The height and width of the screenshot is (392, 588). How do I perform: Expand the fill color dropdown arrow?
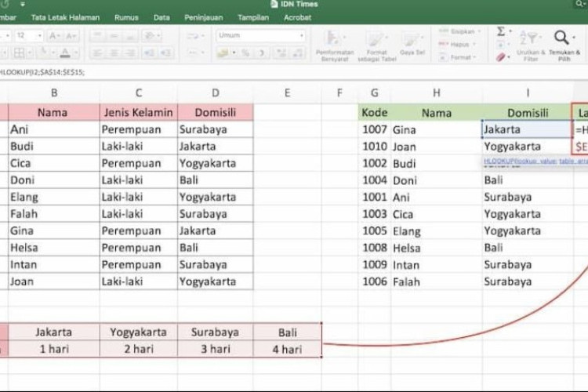pos(53,53)
